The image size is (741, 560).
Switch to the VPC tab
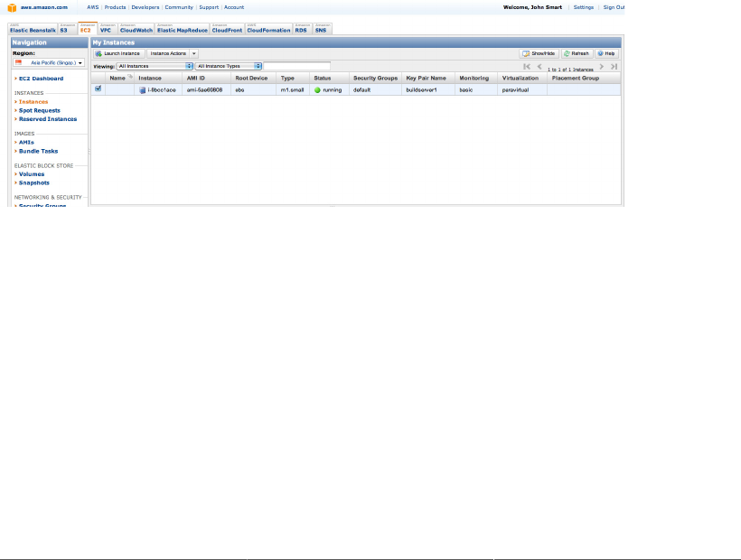click(x=108, y=28)
